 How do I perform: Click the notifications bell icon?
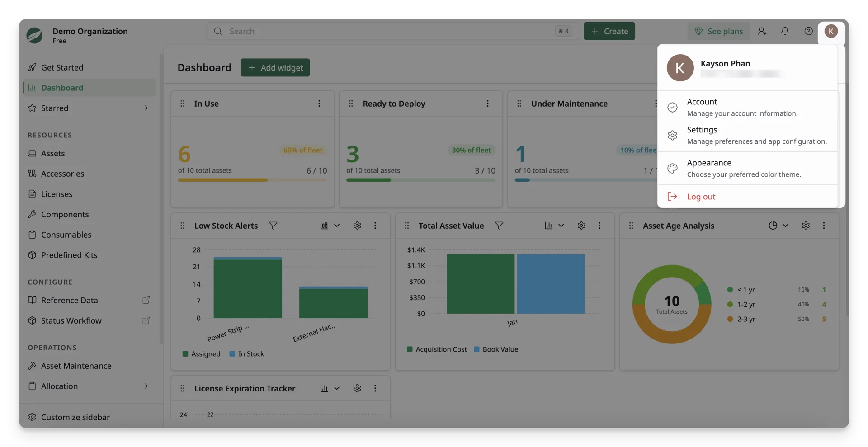[785, 31]
